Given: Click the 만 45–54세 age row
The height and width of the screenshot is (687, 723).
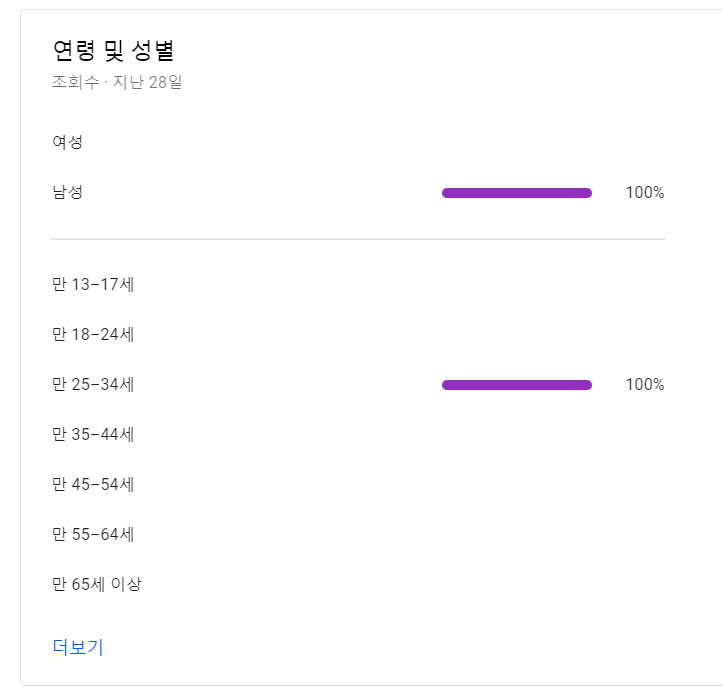Looking at the screenshot, I should coord(358,484).
